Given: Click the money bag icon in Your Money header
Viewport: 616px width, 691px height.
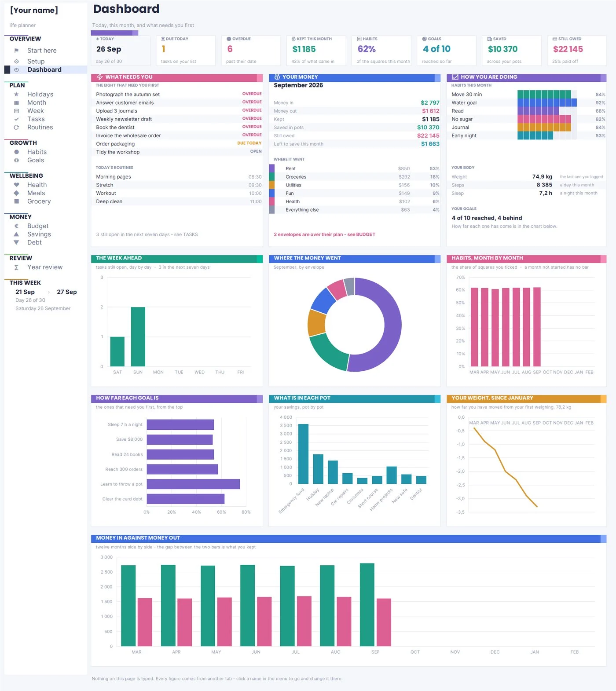Looking at the screenshot, I should [277, 77].
